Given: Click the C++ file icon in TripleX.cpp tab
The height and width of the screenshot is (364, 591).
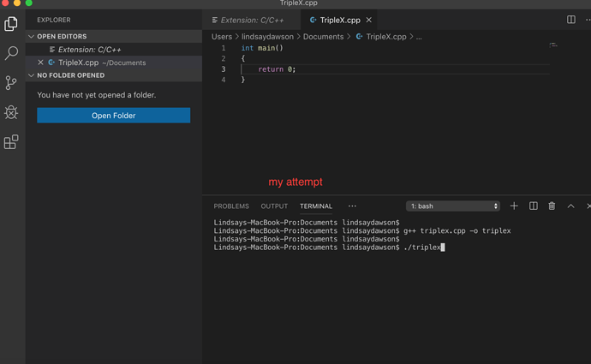Looking at the screenshot, I should point(313,20).
